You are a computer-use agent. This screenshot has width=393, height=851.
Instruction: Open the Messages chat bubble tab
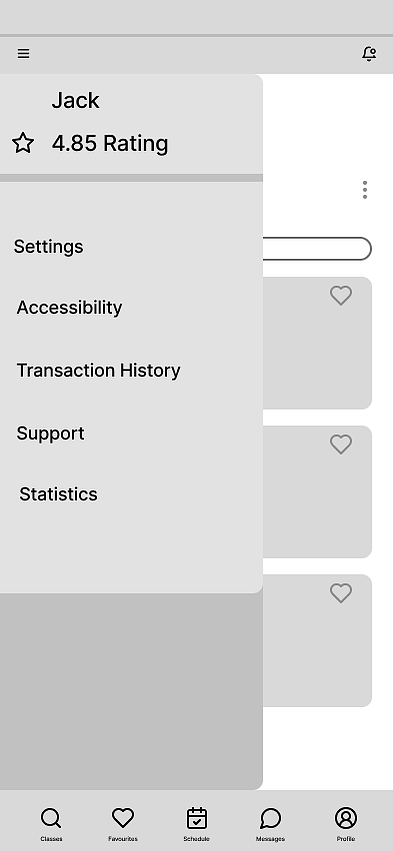tap(270, 824)
